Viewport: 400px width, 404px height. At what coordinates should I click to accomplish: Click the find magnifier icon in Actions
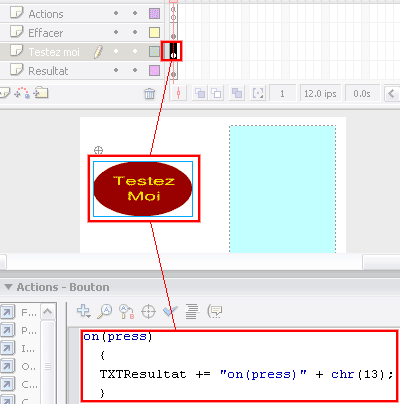point(104,312)
